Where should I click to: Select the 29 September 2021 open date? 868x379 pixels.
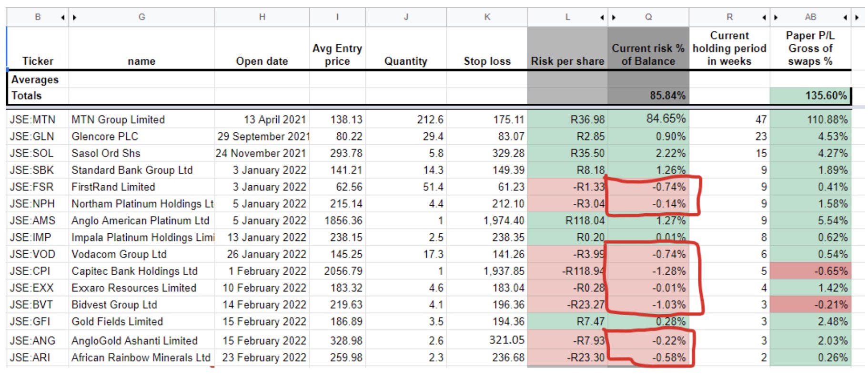point(262,137)
